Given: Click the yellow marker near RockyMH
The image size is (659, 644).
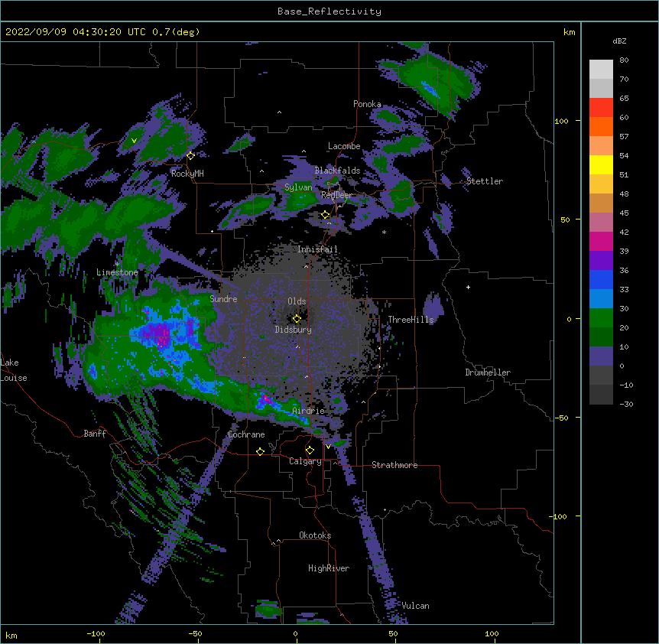Looking at the screenshot, I should coord(190,155).
